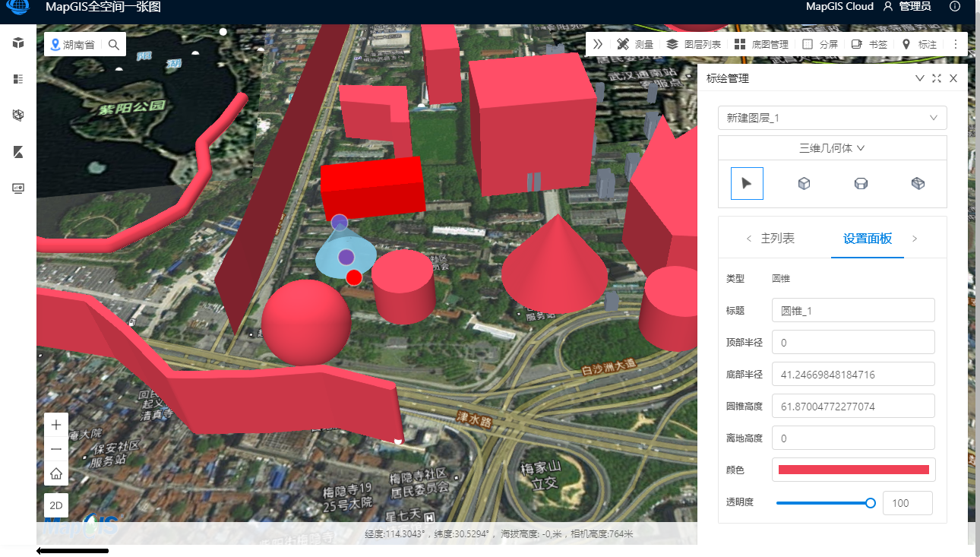Viewport: 980px width, 557px height.
Task: Expand the 三维几何体 geometry type dropdown
Action: [x=833, y=148]
